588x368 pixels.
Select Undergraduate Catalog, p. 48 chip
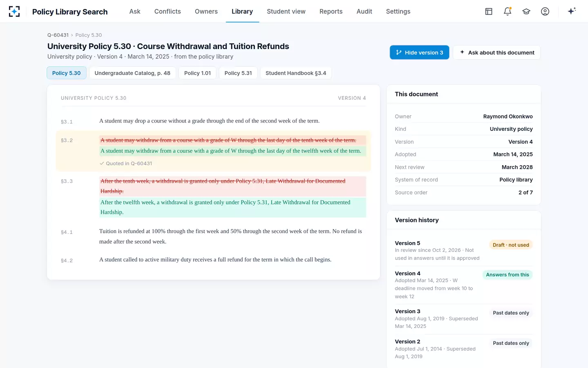click(132, 73)
